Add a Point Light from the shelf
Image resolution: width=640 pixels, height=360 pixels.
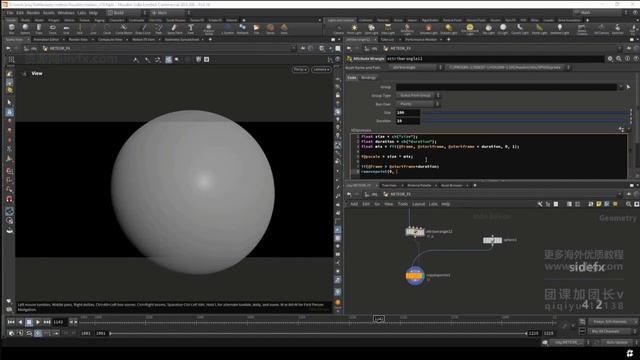click(x=354, y=29)
